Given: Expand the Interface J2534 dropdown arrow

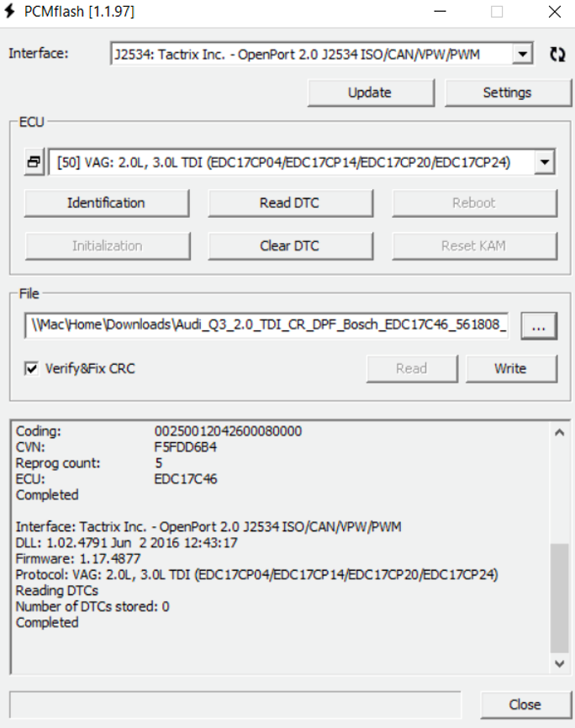Looking at the screenshot, I should (x=523, y=55).
